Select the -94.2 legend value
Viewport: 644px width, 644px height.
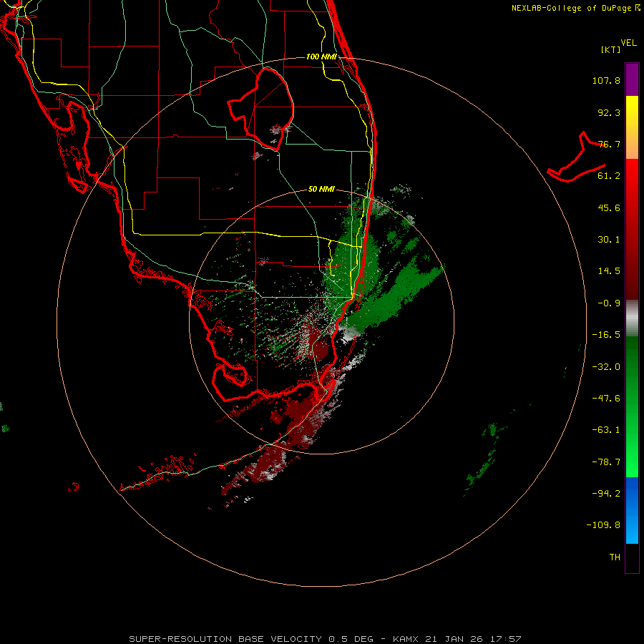(606, 494)
